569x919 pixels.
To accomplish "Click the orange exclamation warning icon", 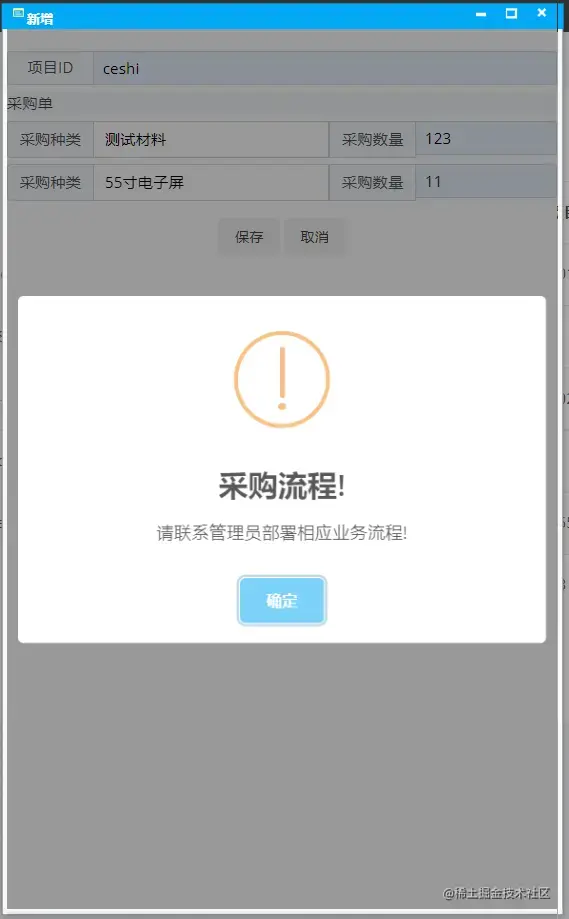I will (x=282, y=379).
